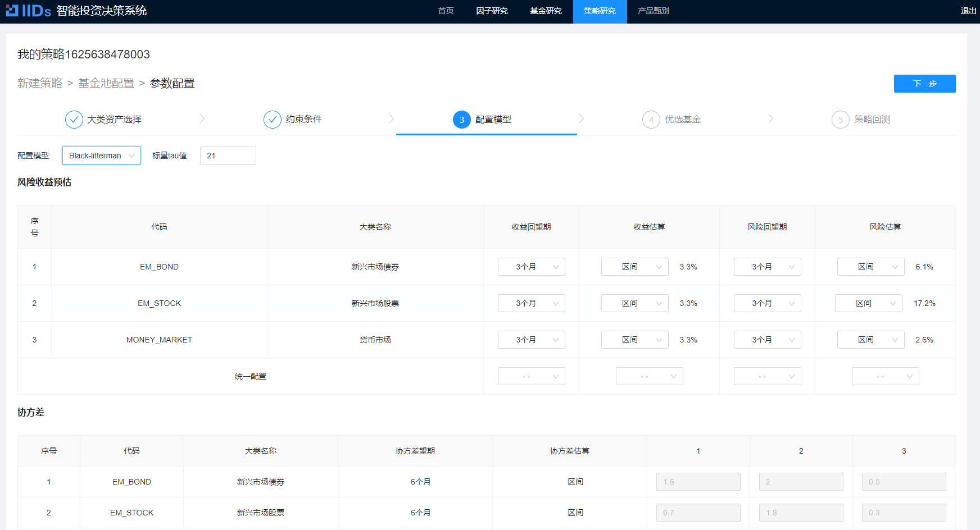Open EM_STOCK 收益回望期 dropdown
Image resolution: width=980 pixels, height=530 pixels.
point(532,303)
